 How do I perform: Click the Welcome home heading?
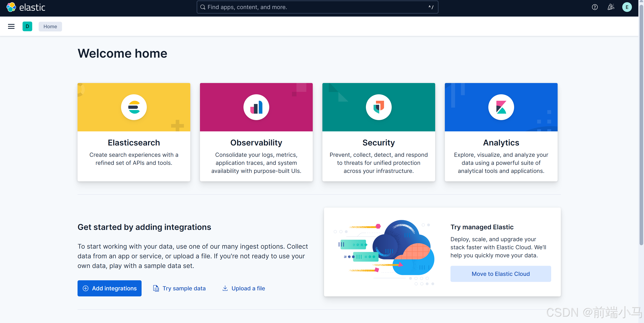coord(122,53)
